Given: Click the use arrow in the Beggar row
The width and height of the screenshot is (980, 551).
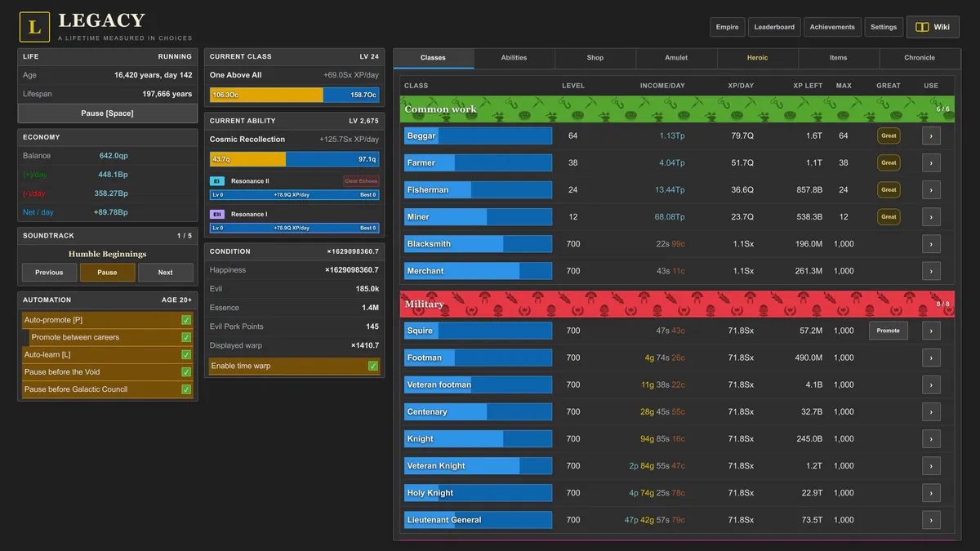Looking at the screenshot, I should (931, 136).
